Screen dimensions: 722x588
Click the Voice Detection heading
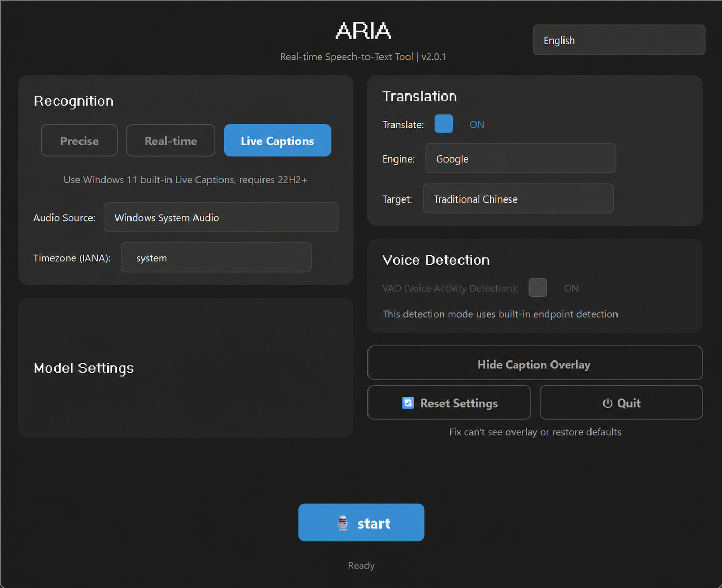point(436,260)
